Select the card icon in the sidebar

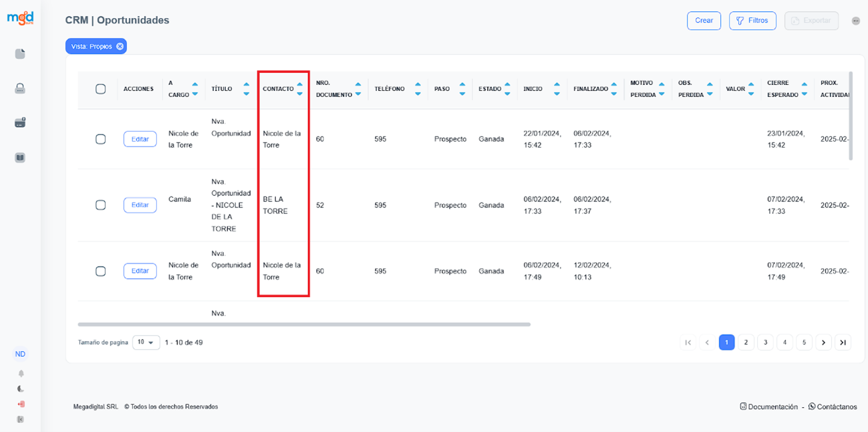tap(20, 123)
